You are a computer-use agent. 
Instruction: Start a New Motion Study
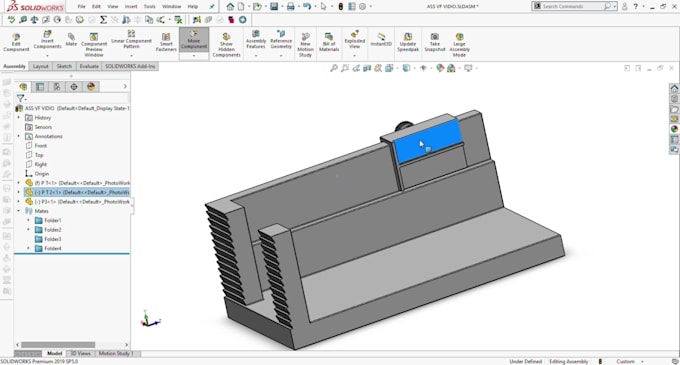305,45
